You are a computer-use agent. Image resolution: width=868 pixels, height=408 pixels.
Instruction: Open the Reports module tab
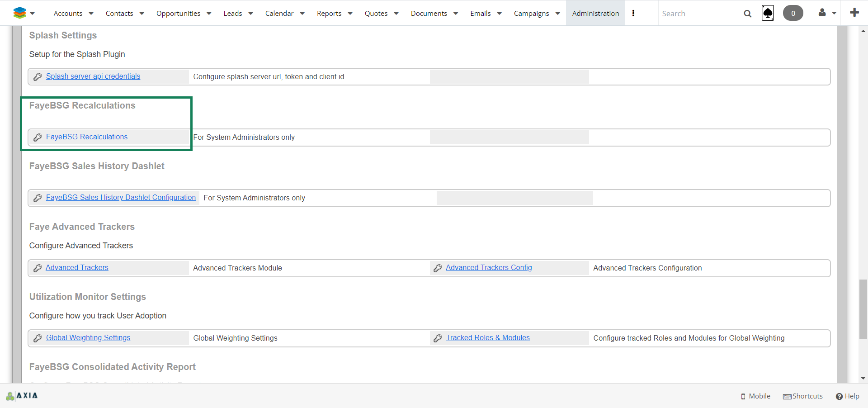(x=329, y=14)
